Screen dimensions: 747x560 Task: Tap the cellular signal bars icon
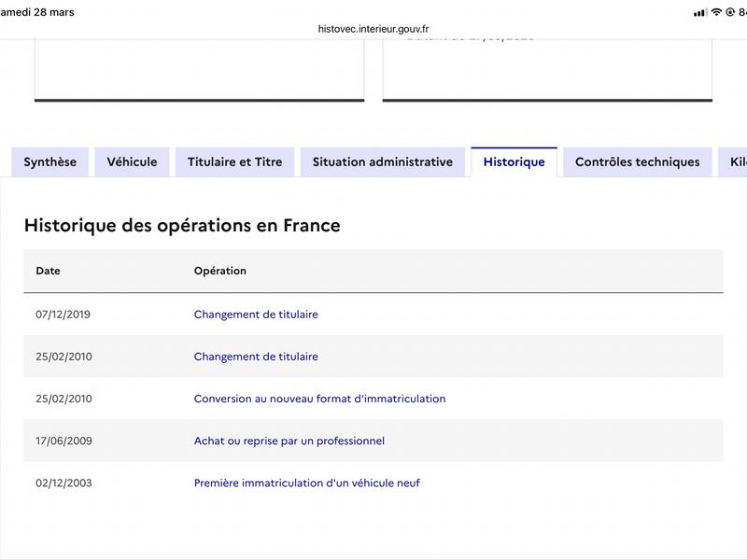click(700, 12)
